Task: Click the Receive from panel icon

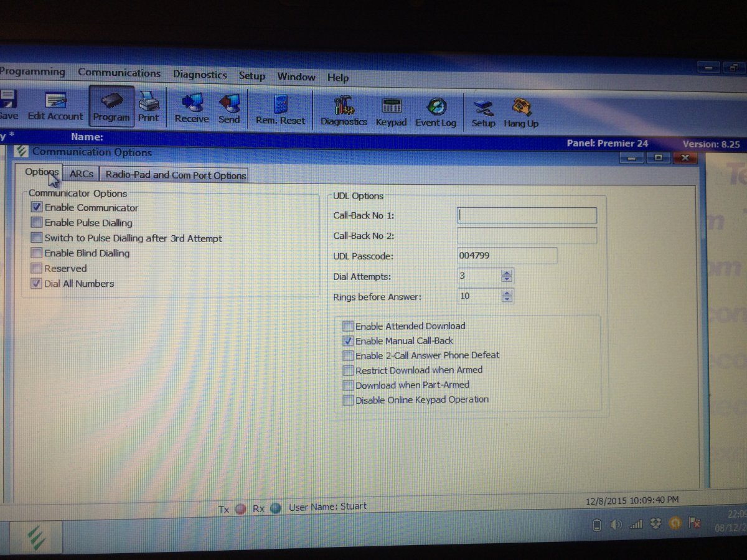Action: pos(192,107)
